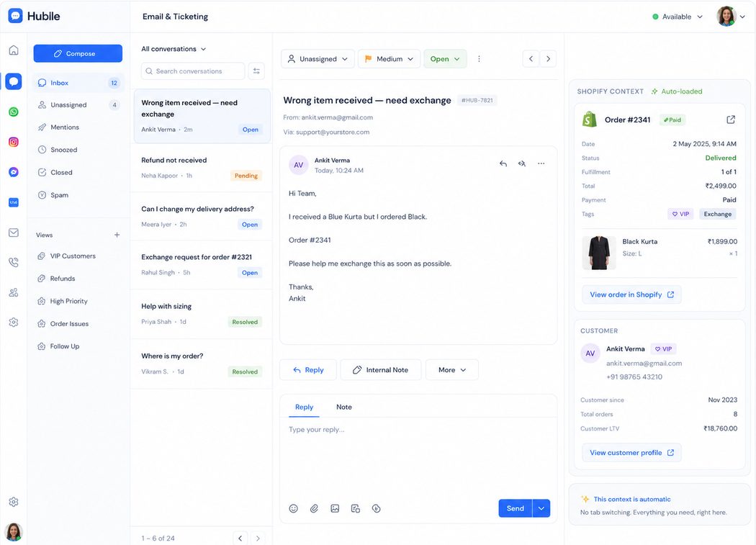Change ticket status via Open dropdown
The width and height of the screenshot is (756, 545).
tap(445, 59)
